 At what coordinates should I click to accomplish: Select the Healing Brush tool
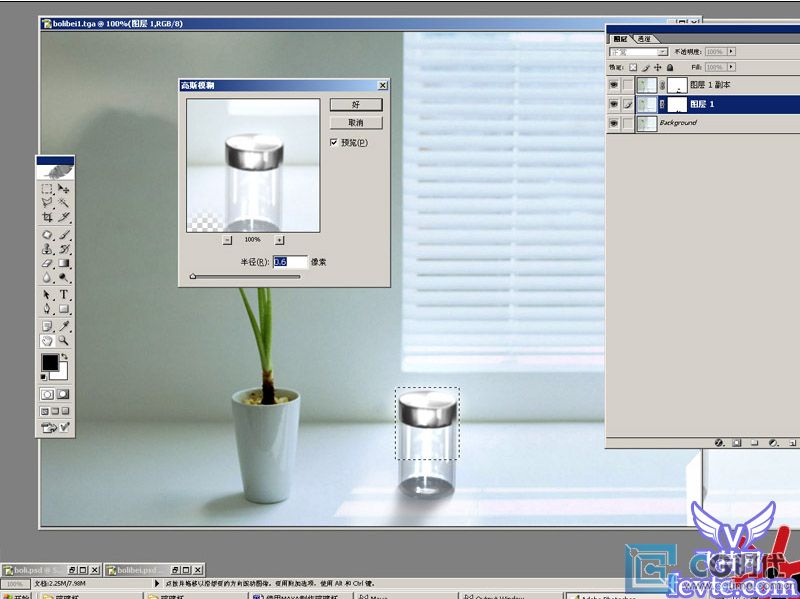coord(47,235)
